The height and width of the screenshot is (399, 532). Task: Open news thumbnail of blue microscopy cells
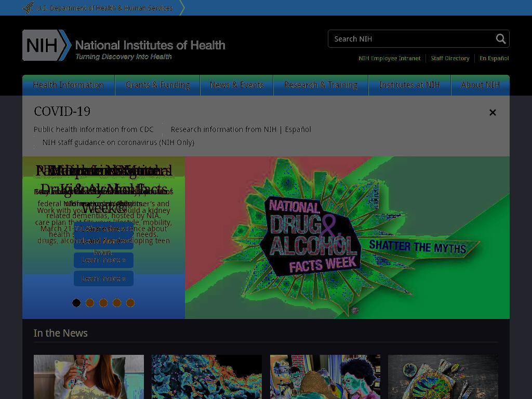click(207, 377)
